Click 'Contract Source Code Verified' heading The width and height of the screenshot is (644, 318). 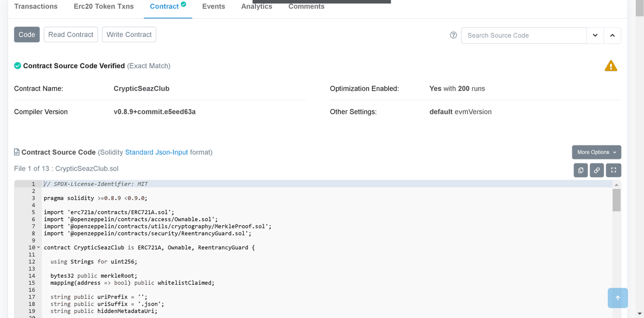[74, 66]
